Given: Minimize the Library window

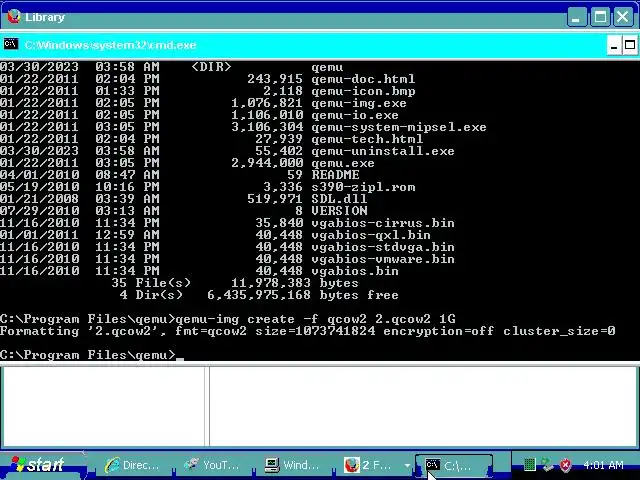Looking at the screenshot, I should click(576, 17).
